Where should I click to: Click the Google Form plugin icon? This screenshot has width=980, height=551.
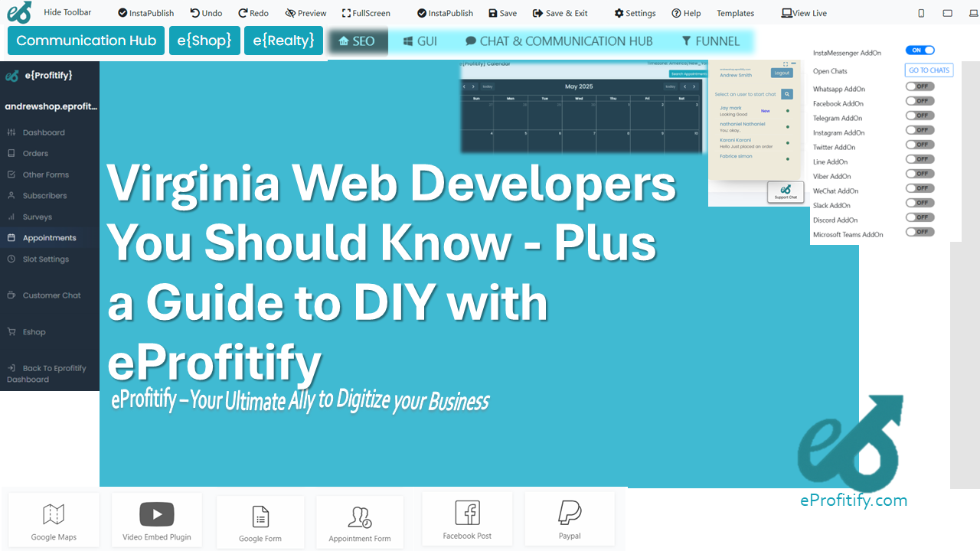(260, 517)
